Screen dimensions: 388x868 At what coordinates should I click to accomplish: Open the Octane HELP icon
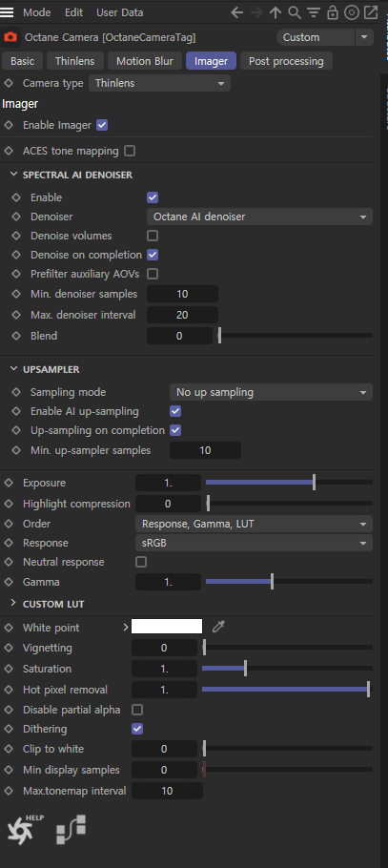(25, 829)
